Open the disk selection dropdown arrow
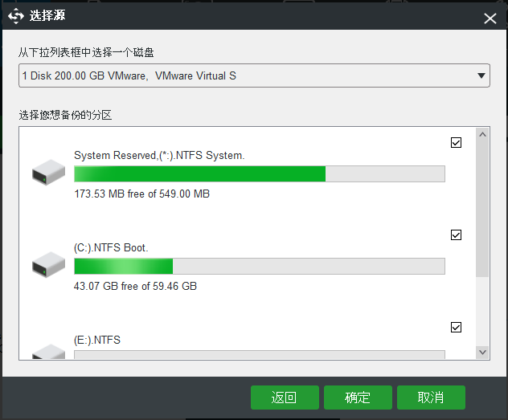The width and height of the screenshot is (508, 420). click(481, 75)
